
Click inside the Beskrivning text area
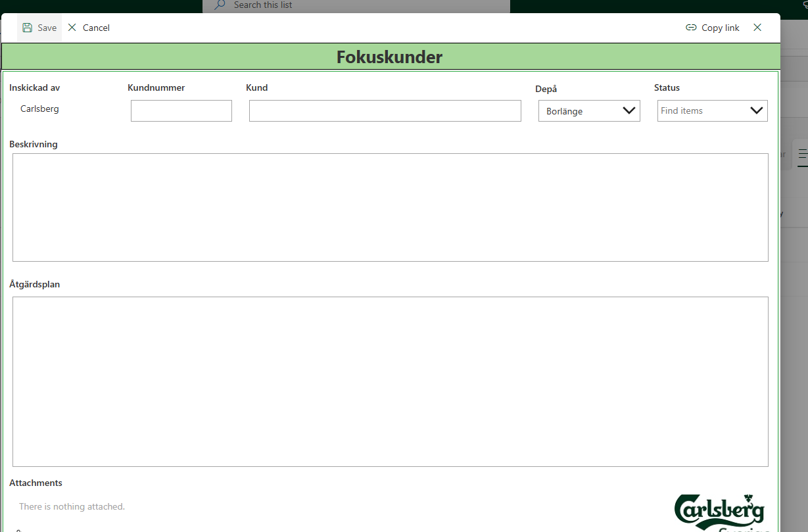pyautogui.click(x=390, y=207)
